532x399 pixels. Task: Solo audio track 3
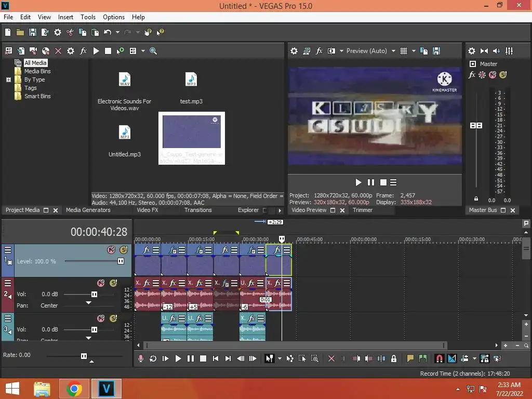113,318
